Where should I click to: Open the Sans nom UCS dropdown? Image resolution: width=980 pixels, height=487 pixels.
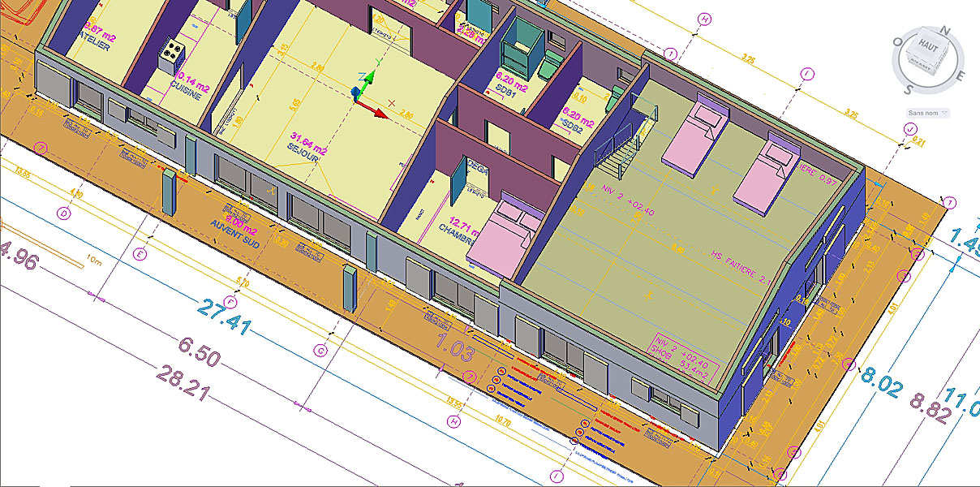point(929,113)
